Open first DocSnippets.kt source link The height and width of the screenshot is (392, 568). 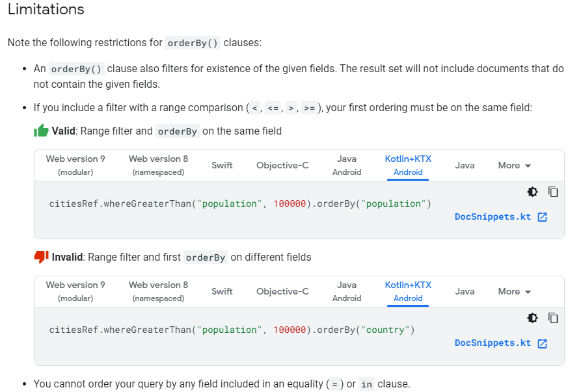(493, 217)
